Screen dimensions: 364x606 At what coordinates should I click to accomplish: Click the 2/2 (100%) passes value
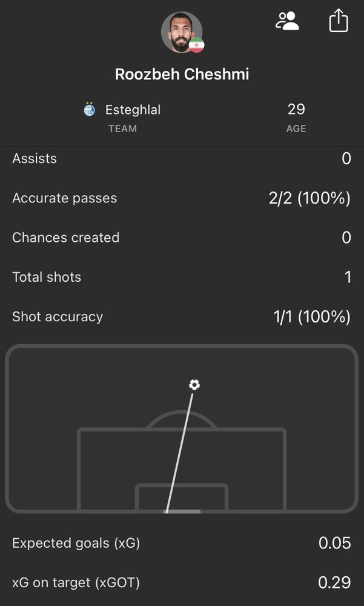pos(309,198)
